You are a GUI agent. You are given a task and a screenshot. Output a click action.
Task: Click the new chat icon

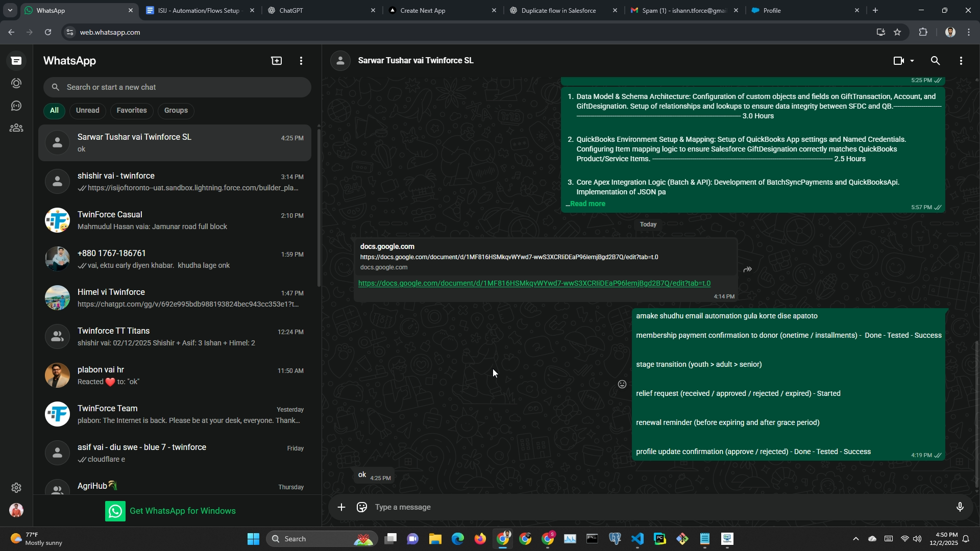(x=276, y=61)
